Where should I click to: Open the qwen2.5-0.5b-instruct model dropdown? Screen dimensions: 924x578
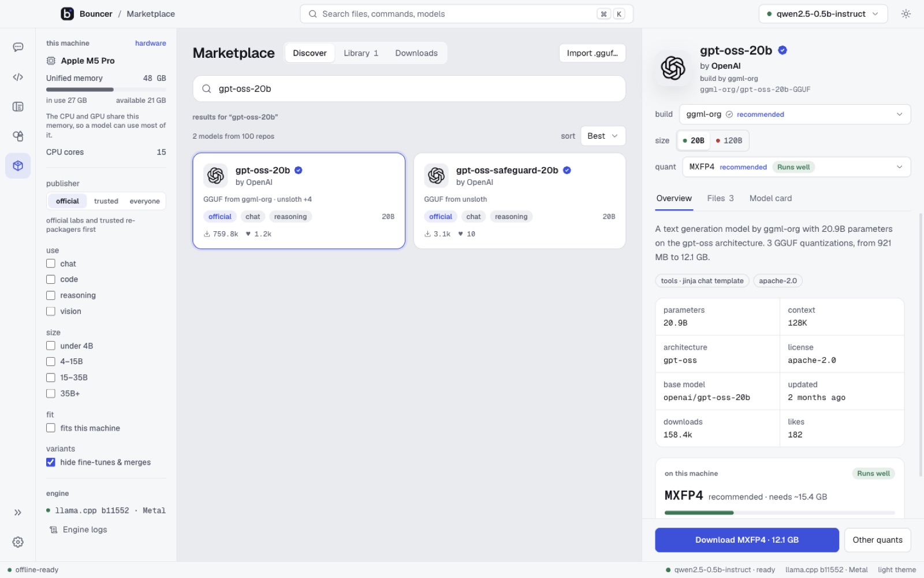pyautogui.click(x=823, y=14)
